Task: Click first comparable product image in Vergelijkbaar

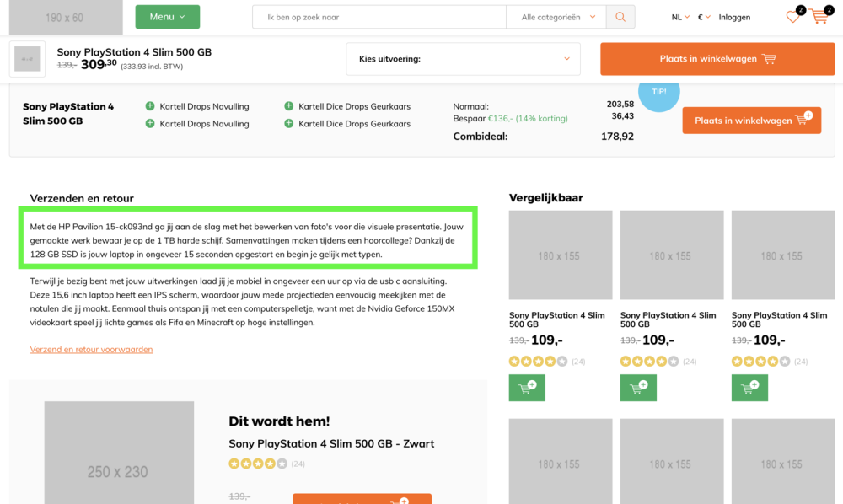Action: (561, 255)
